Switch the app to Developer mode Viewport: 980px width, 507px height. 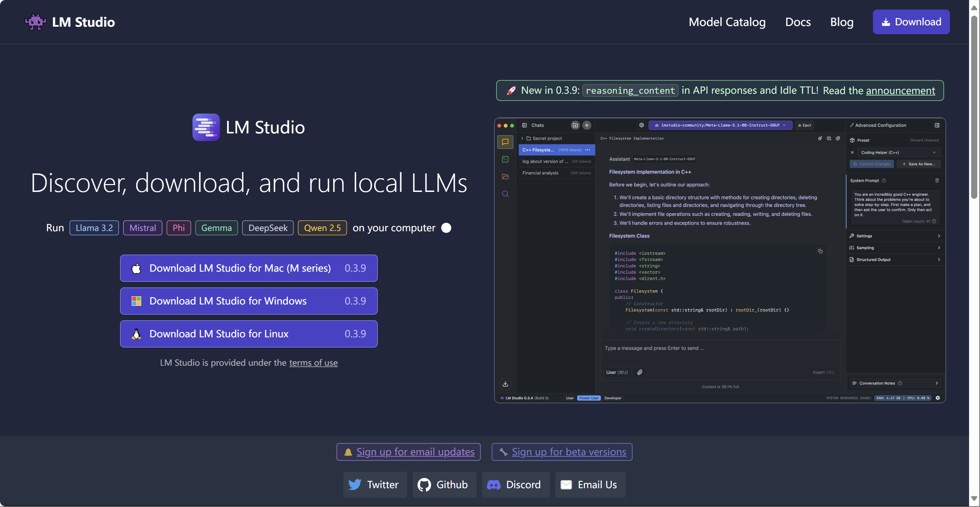point(613,398)
